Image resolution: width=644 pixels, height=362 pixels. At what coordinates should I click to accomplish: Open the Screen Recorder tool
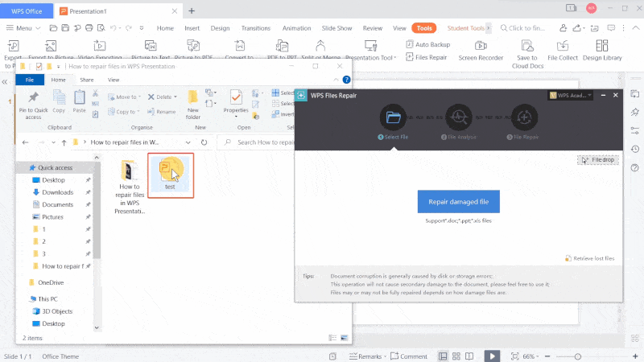pyautogui.click(x=481, y=51)
